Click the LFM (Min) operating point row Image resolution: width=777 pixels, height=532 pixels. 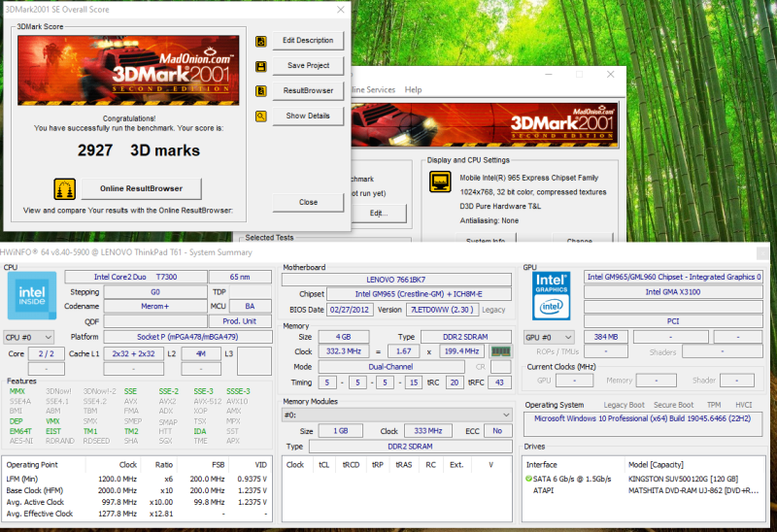(137, 479)
